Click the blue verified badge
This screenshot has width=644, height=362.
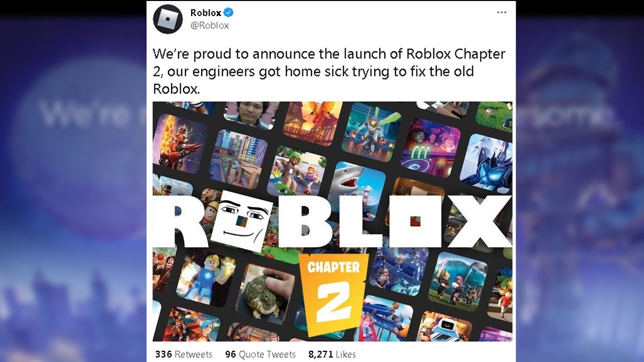coord(228,13)
